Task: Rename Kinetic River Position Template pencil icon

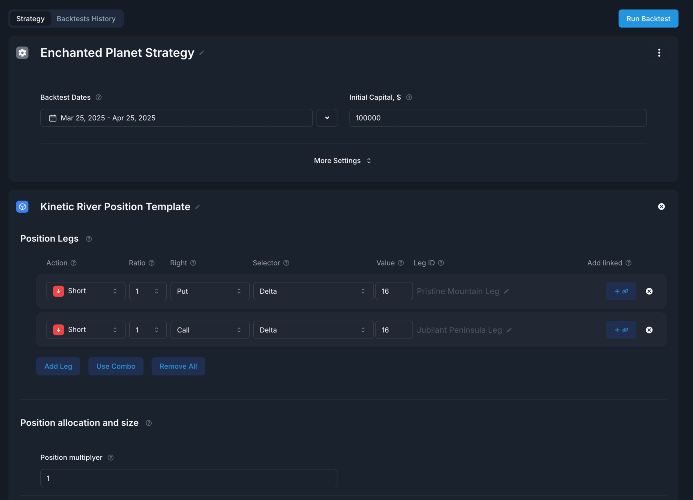Action: coord(198,207)
